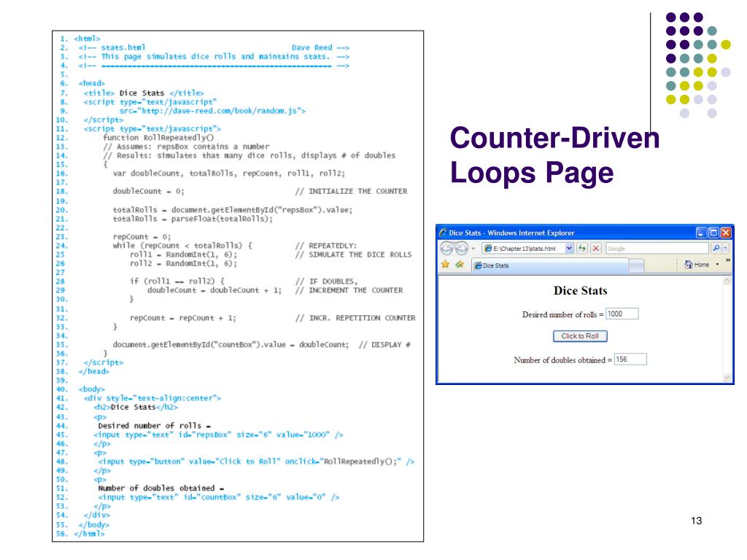Expand the Home button dropdown arrow
Viewport: 747px width, 560px height.
pyautogui.click(x=718, y=264)
